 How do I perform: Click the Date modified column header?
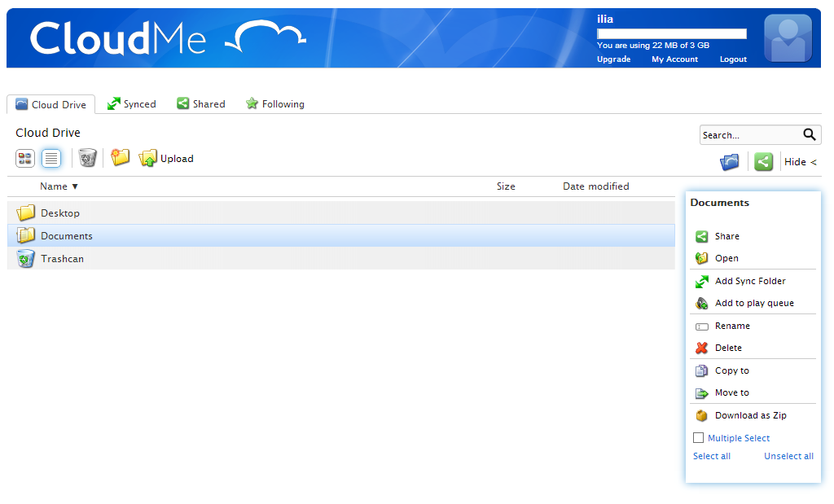pos(595,186)
